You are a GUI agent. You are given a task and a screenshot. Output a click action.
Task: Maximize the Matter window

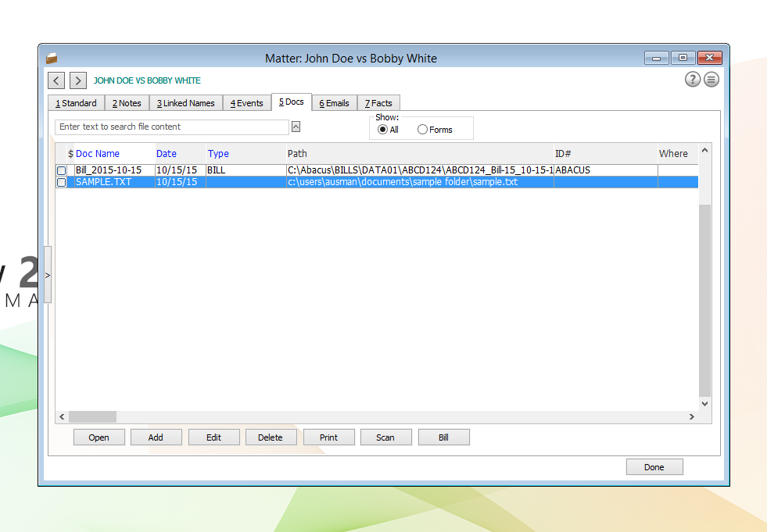tap(683, 58)
